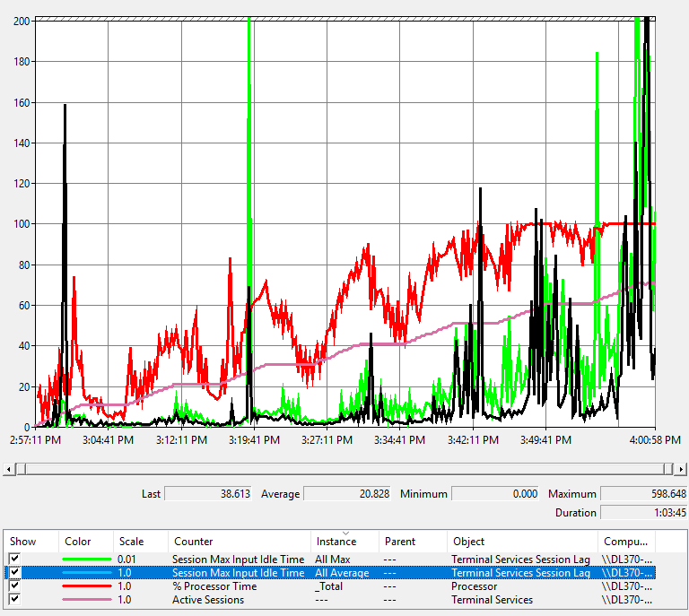The width and height of the screenshot is (689, 616).
Task: Sort the list by Instance column header
Action: tap(336, 542)
